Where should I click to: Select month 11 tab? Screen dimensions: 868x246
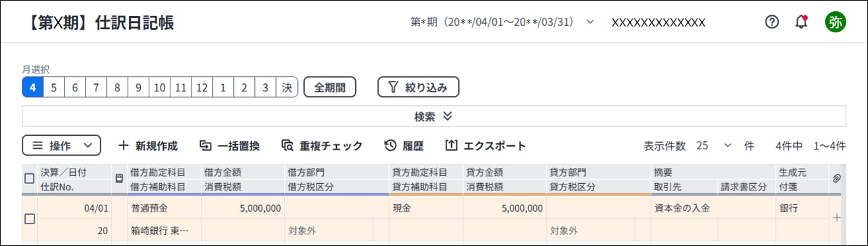click(x=180, y=87)
